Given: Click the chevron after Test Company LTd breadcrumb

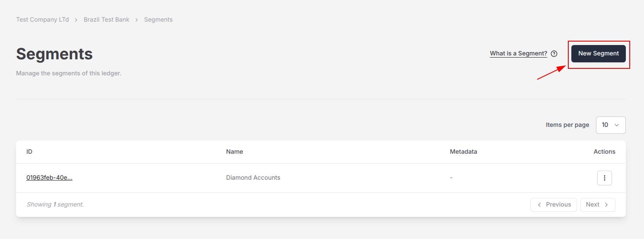Looking at the screenshot, I should click(x=76, y=20).
